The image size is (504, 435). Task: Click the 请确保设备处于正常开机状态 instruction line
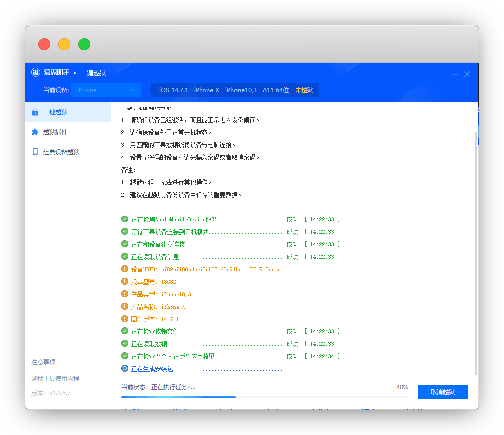tap(166, 132)
